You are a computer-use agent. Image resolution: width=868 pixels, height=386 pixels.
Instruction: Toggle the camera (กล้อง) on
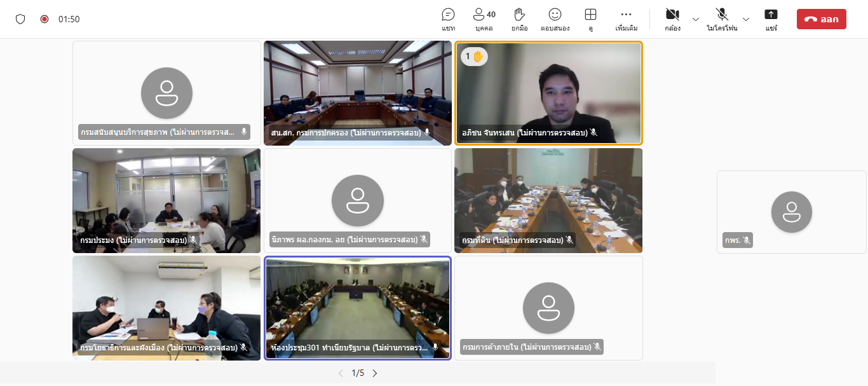point(672,15)
